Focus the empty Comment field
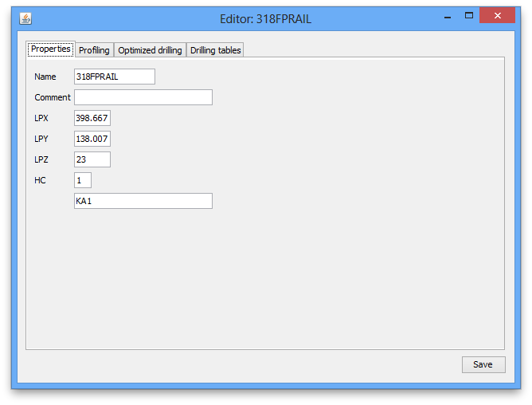 [x=143, y=97]
